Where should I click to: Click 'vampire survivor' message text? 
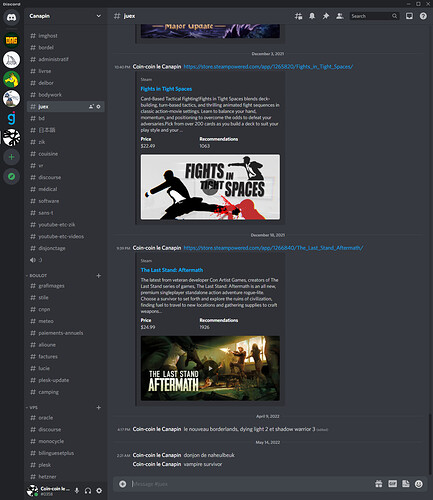[203, 464]
